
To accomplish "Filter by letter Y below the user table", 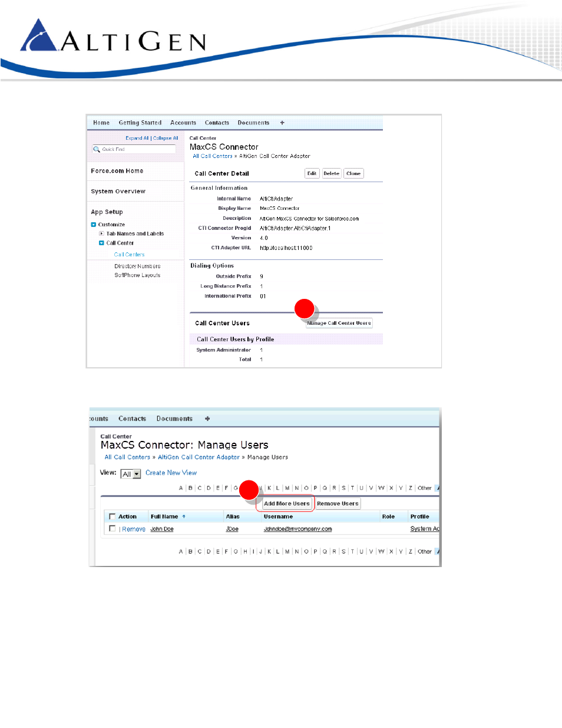I will coord(401,552).
